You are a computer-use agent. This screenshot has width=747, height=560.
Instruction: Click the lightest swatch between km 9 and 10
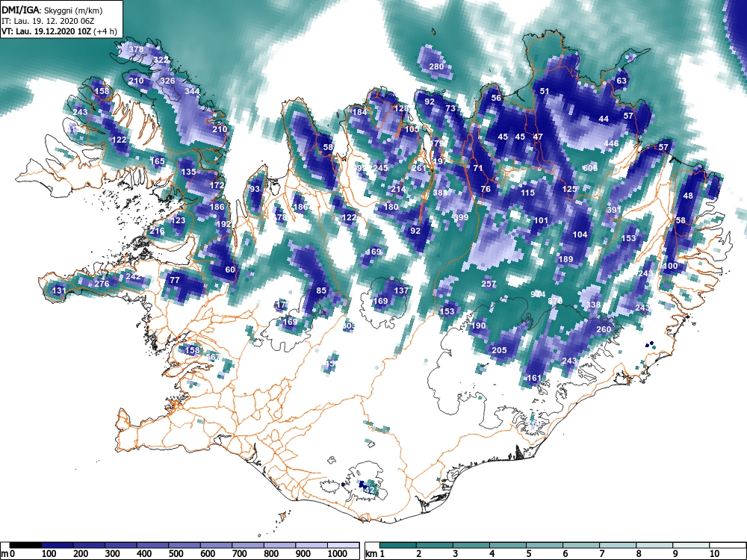[691, 544]
